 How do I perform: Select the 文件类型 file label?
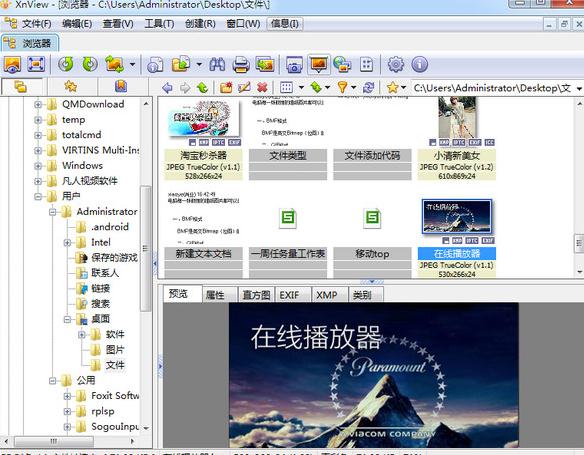(288, 155)
